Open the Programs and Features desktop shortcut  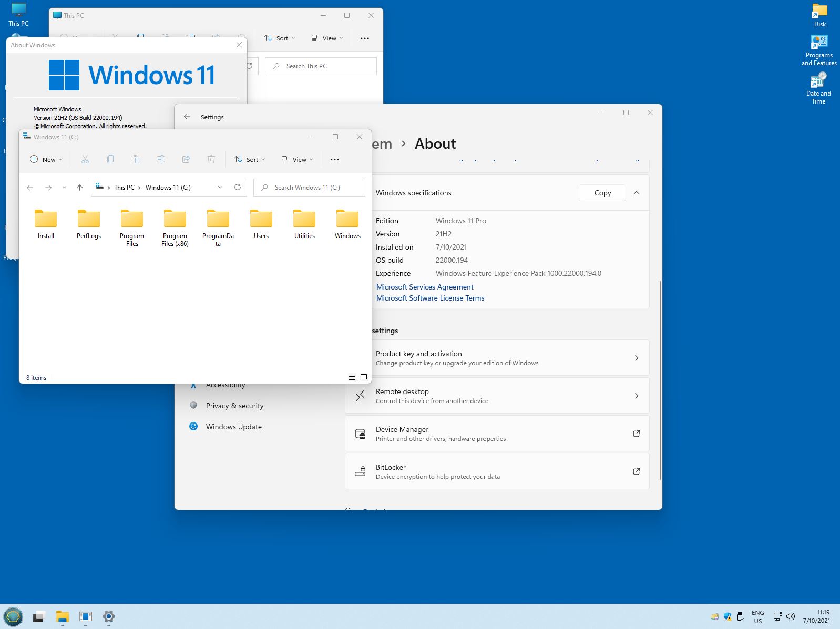point(818,51)
